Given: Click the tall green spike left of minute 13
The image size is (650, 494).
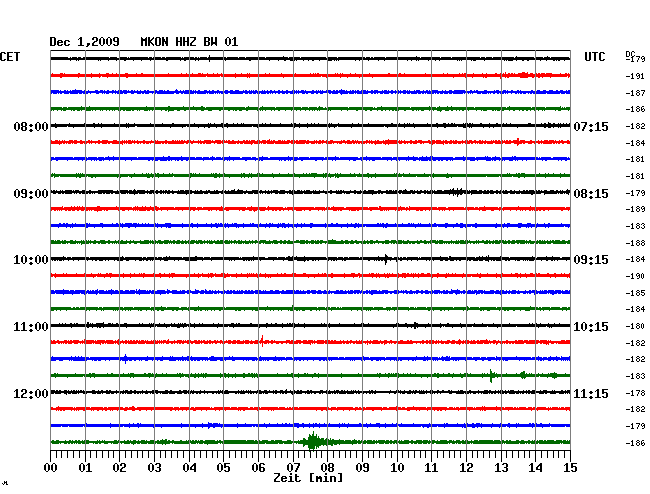Looking at the screenshot, I should [x=491, y=376].
